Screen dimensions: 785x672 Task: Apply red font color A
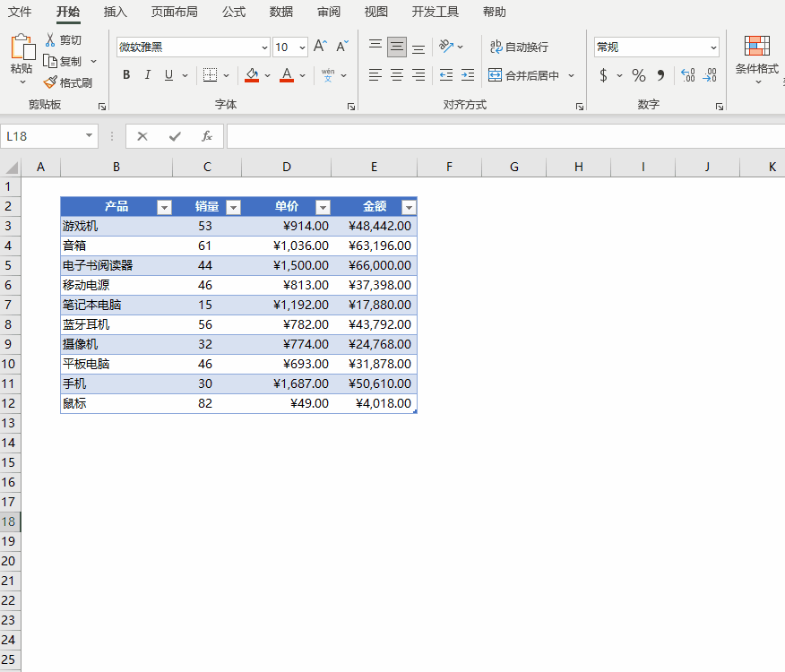(287, 75)
